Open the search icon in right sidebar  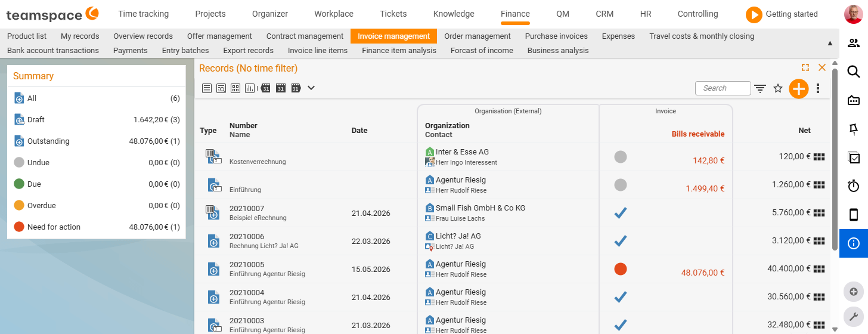click(854, 72)
